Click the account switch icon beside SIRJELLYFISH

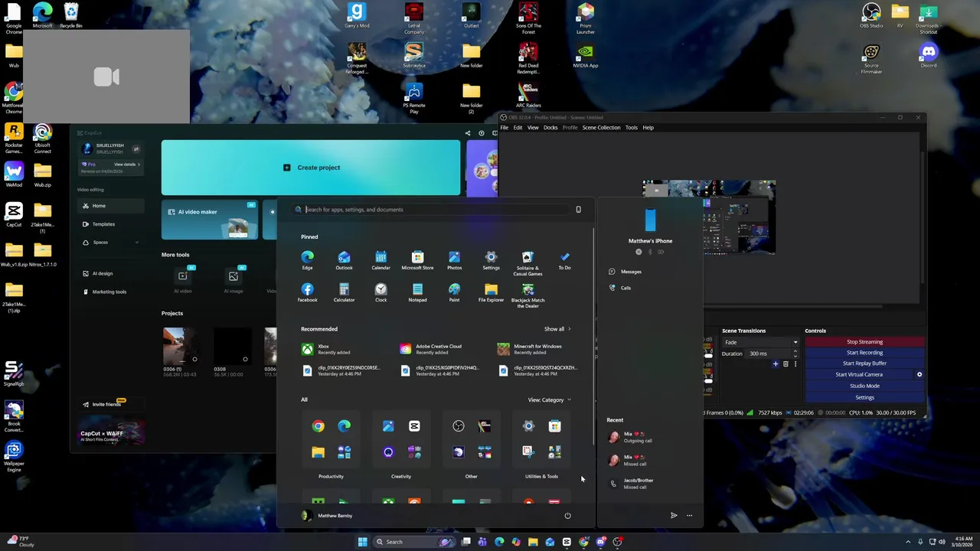click(x=136, y=149)
